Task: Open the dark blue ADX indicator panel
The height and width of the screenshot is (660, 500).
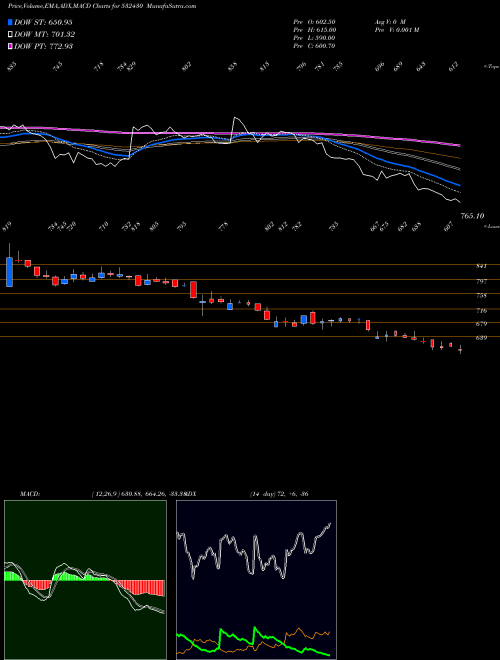Action: point(256,580)
